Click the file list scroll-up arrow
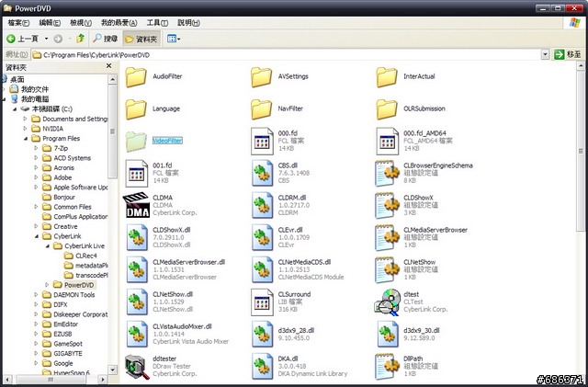Viewport: 588px width, 387px height. point(580,66)
